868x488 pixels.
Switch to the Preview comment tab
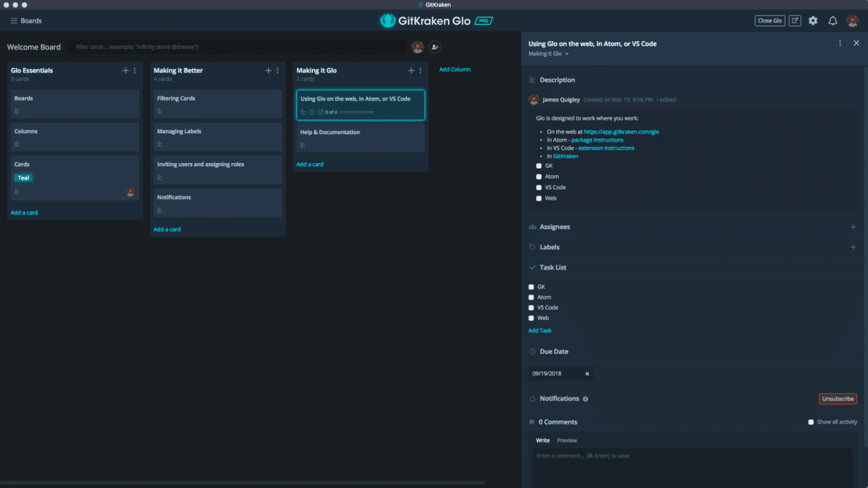pyautogui.click(x=567, y=440)
